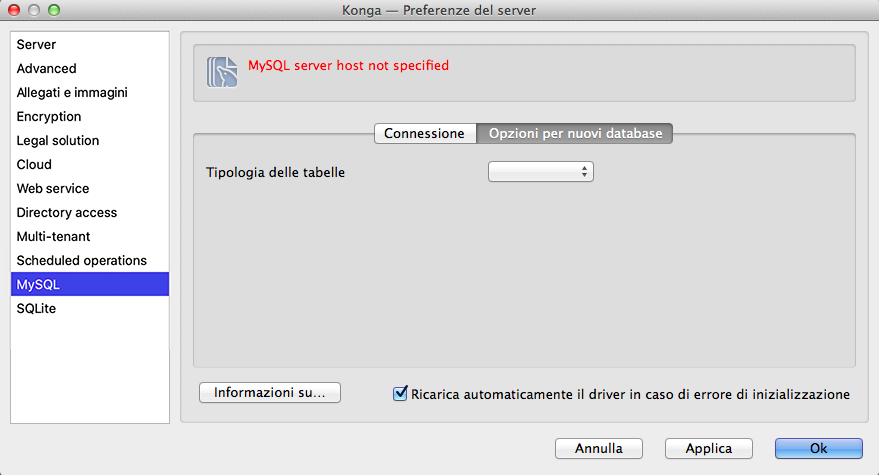Switch to the Connessione tab
The width and height of the screenshot is (879, 475).
pyautogui.click(x=424, y=133)
